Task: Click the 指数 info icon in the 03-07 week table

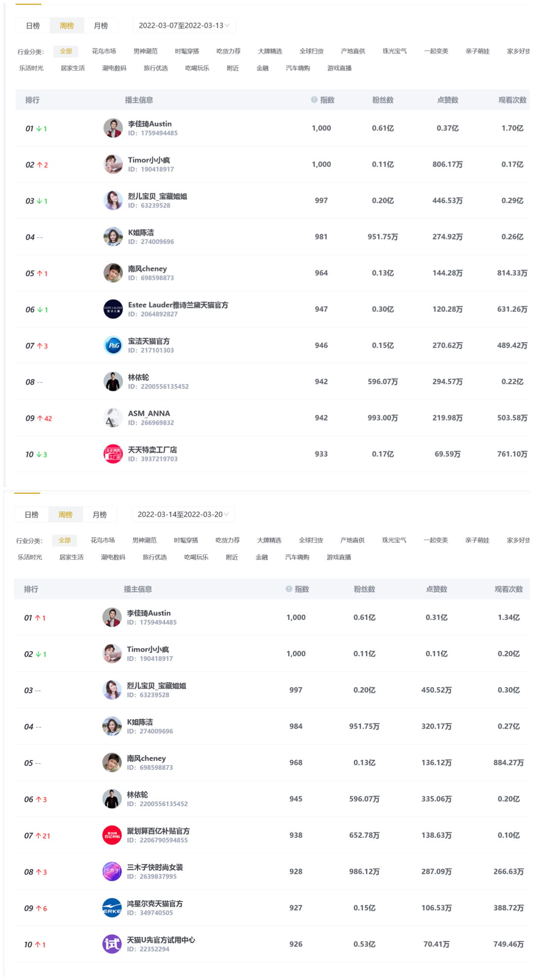Action: pyautogui.click(x=314, y=100)
